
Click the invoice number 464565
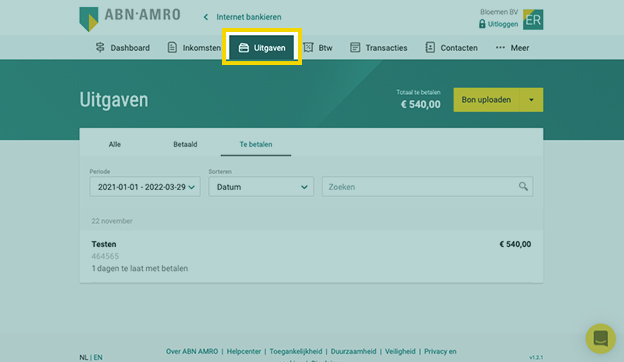(x=105, y=256)
